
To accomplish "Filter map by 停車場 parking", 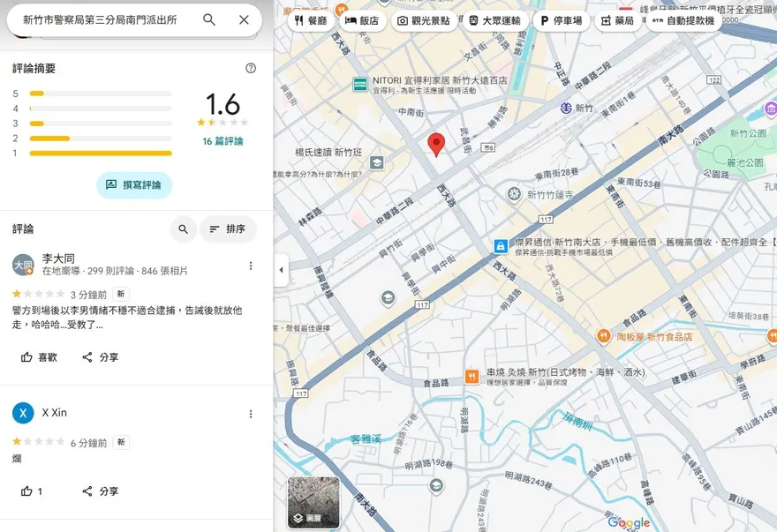I will [561, 20].
